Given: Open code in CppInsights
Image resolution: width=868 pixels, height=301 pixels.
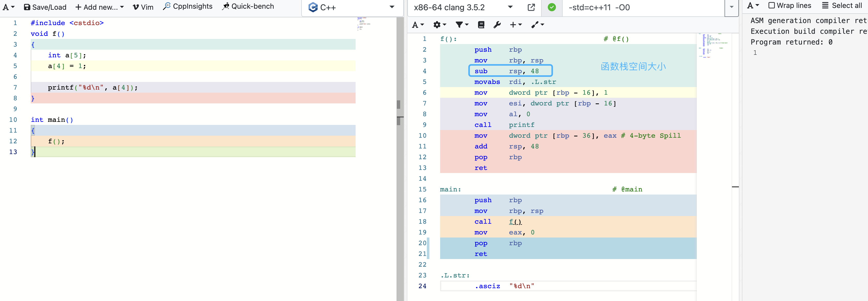Looking at the screenshot, I should 188,6.
